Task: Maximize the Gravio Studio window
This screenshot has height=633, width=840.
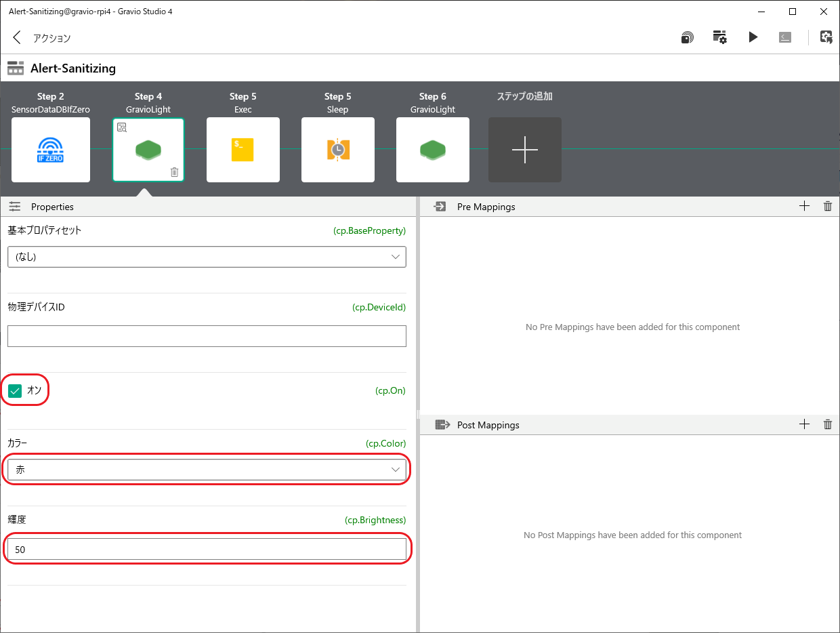Action: click(793, 12)
